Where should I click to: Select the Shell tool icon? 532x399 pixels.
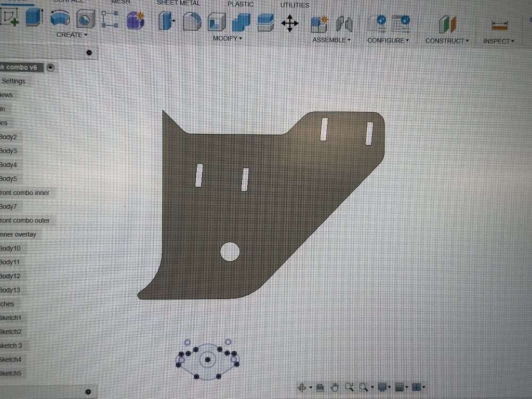pos(217,22)
